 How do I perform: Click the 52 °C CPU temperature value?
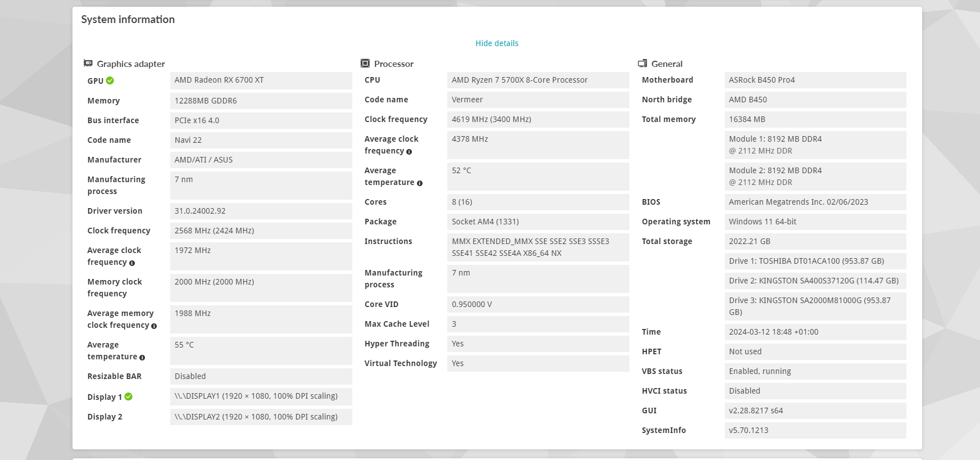(x=538, y=177)
